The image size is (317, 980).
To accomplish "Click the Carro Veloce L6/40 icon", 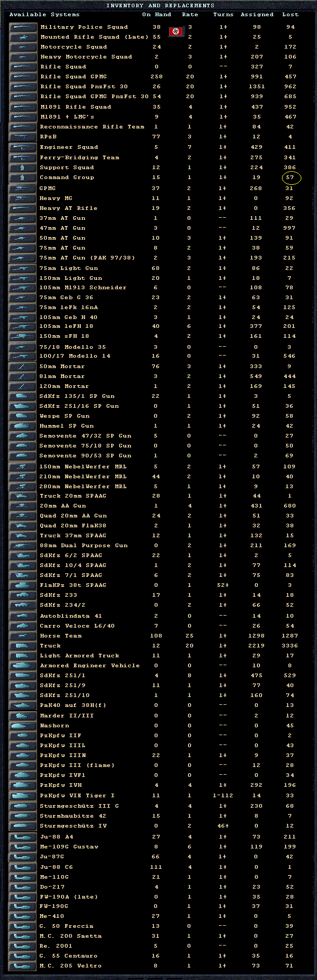I will click(23, 625).
